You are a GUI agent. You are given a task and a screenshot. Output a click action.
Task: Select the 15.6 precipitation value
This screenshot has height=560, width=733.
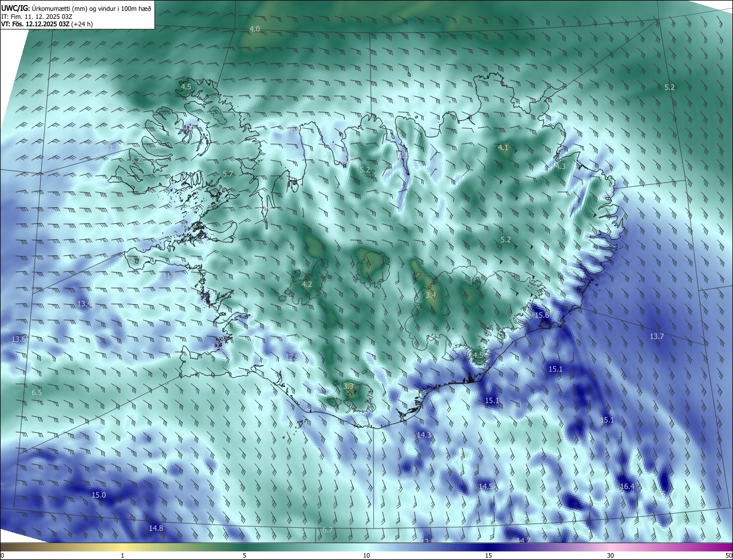tap(541, 315)
